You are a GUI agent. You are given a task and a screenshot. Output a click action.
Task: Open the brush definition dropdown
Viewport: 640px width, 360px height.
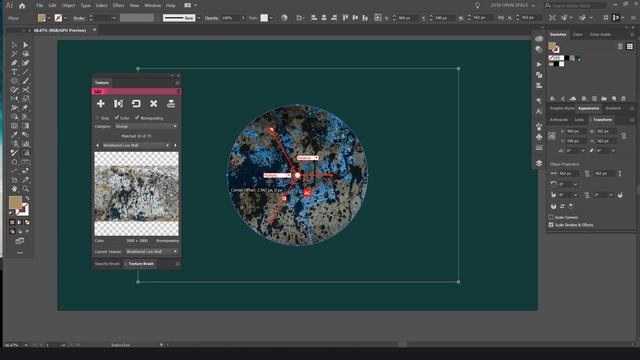pos(199,18)
